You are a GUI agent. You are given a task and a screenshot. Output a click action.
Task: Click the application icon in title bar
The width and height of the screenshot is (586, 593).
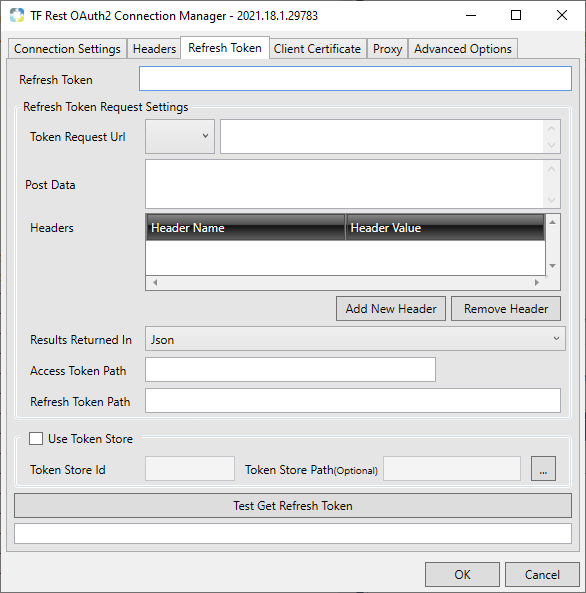click(17, 16)
